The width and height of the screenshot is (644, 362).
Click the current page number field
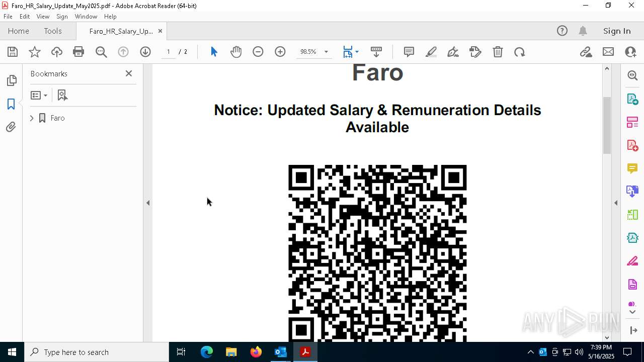(x=168, y=52)
